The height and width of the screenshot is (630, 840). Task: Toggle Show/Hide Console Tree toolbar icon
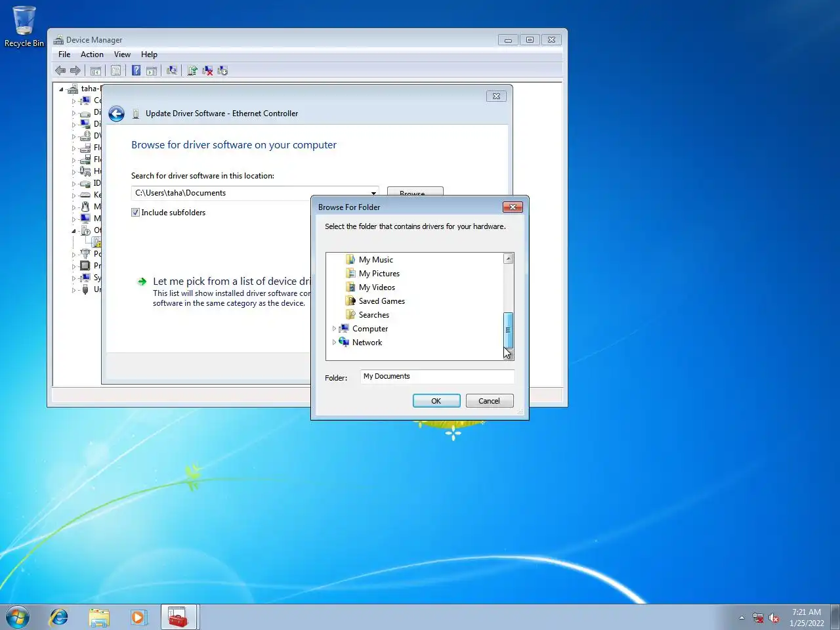click(x=96, y=71)
